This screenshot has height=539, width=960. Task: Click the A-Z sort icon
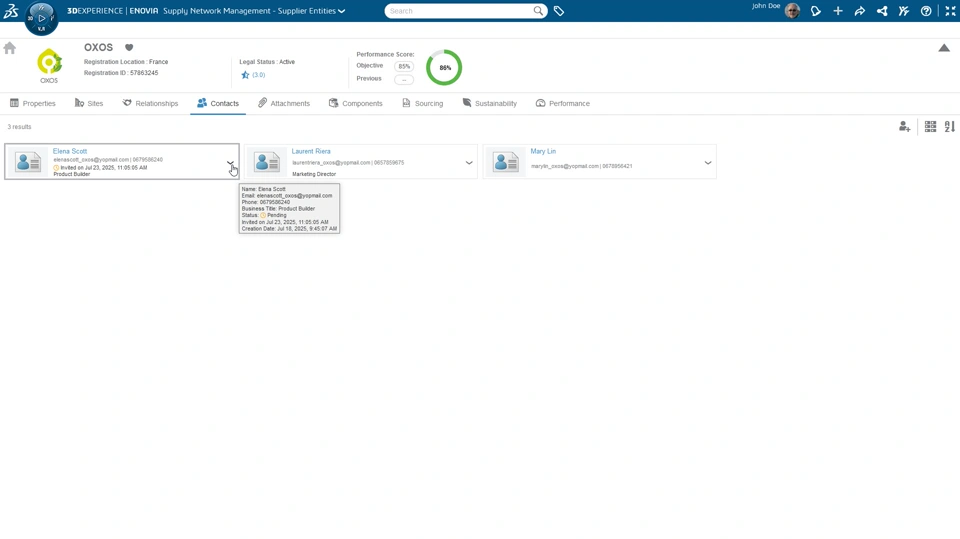coord(949,127)
